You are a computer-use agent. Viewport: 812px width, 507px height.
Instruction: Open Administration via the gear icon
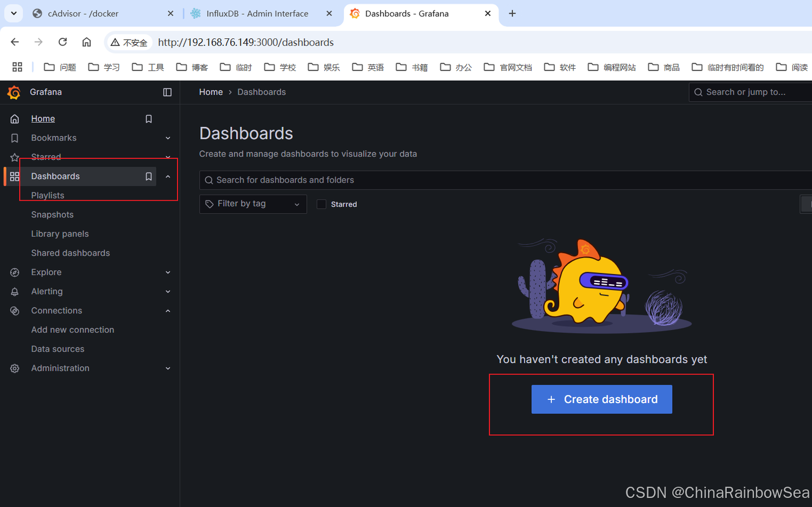[14, 368]
